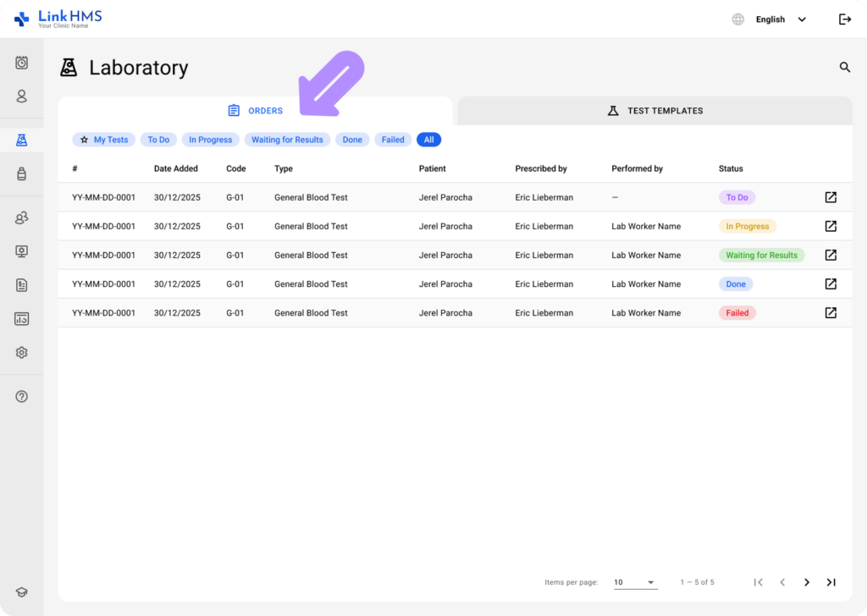Click the graduation cap icon in sidebar
This screenshot has width=867, height=616.
click(22, 593)
